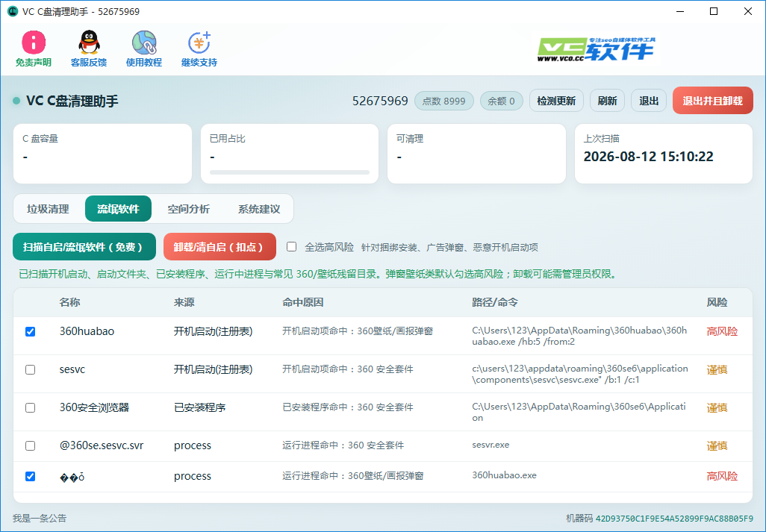The image size is (766, 532).
Task: Select the 360安全浏览器 name cell
Action: (94, 407)
